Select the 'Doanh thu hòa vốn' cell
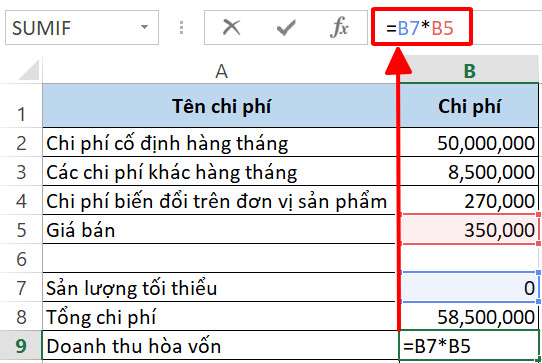Screen dimensions: 542x363 click(221, 345)
